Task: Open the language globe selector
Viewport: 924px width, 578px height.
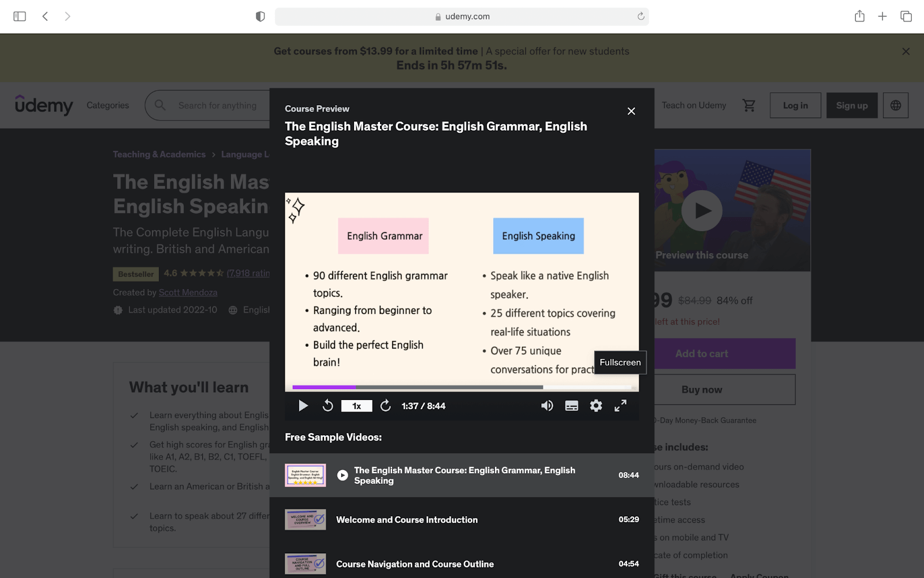Action: tap(896, 105)
